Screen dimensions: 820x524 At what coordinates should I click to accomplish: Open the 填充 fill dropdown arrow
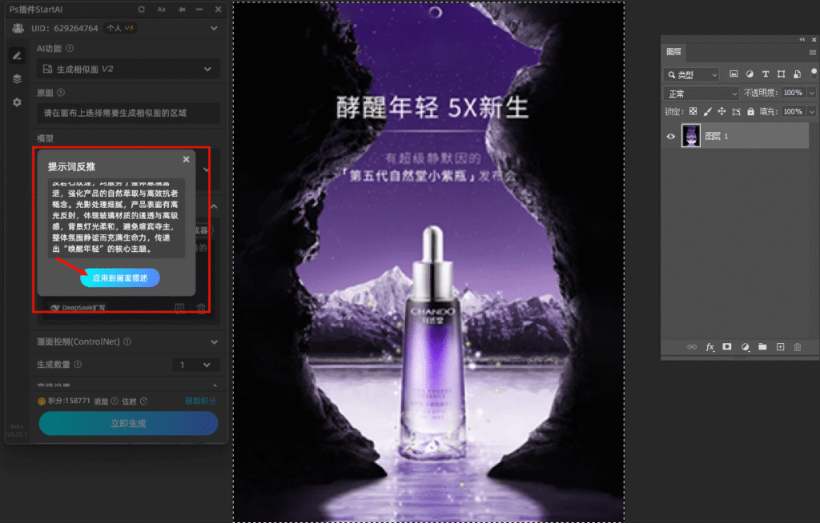[811, 111]
